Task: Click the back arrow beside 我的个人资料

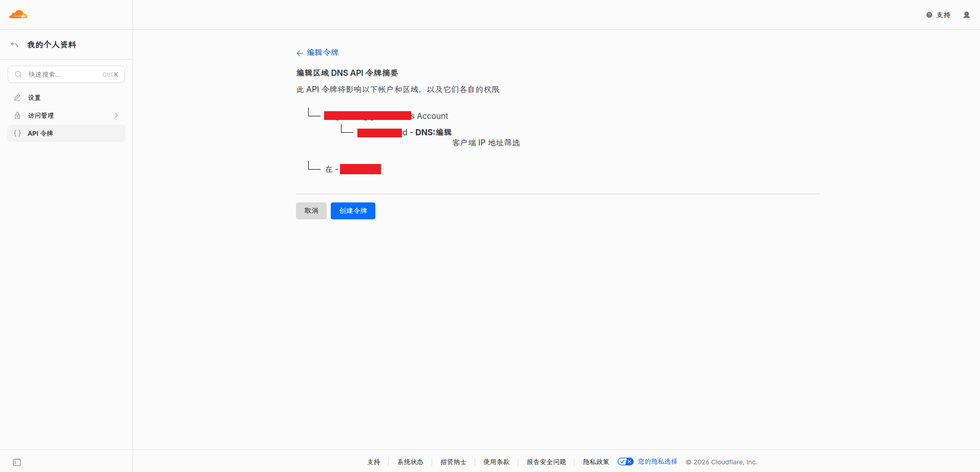Action: [14, 45]
